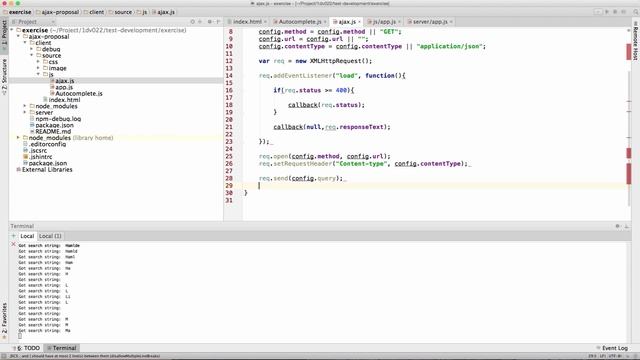Toggle the Z: Structure tool window stripe
Viewport: 640px width, 360px height.
(4, 76)
